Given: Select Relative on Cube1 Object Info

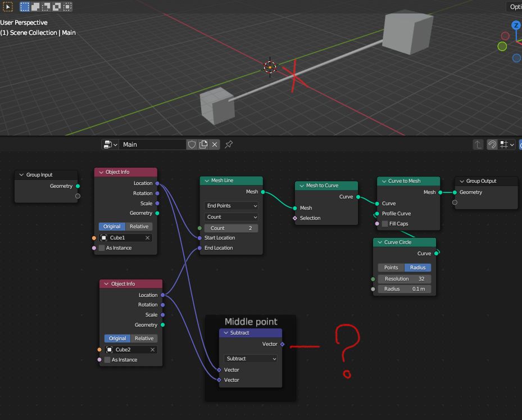Looking at the screenshot, I should click(139, 227).
